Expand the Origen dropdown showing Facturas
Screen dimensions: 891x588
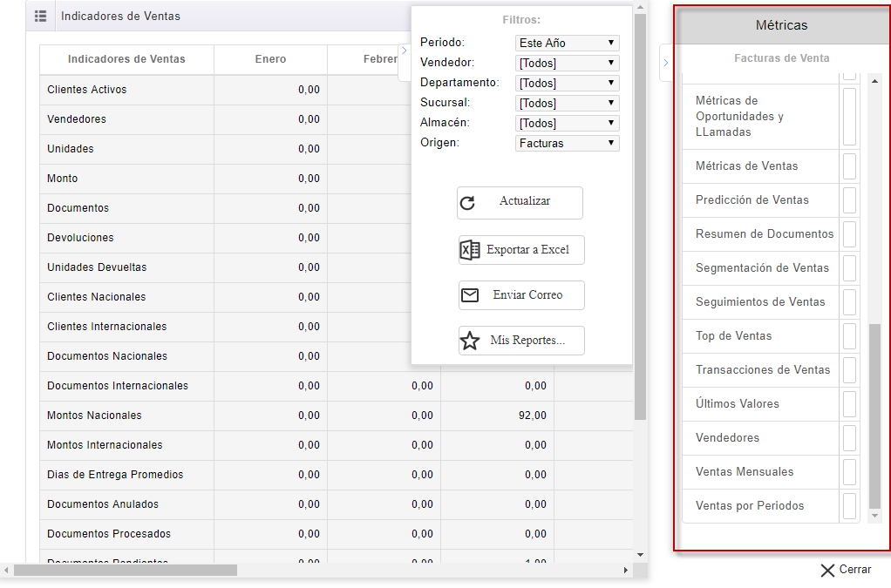pyautogui.click(x=568, y=143)
